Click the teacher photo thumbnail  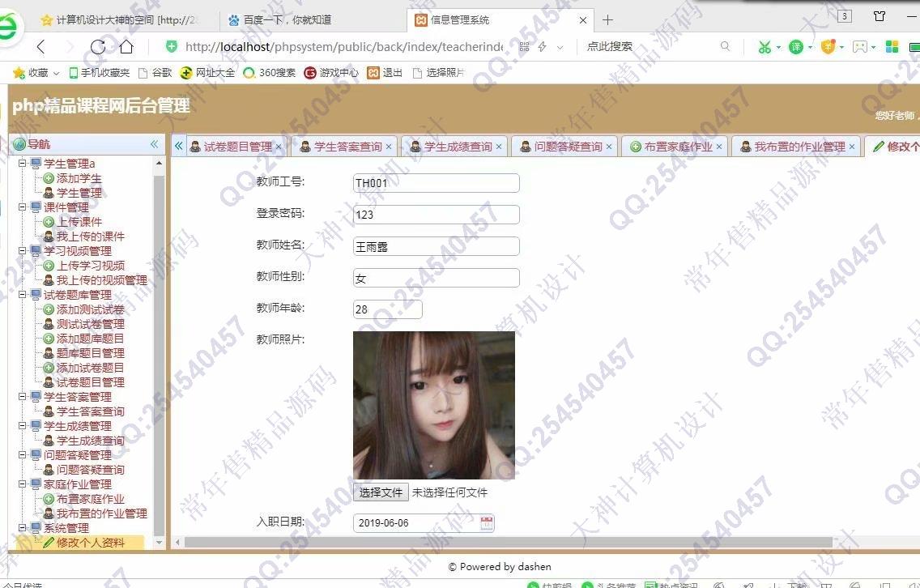434,406
